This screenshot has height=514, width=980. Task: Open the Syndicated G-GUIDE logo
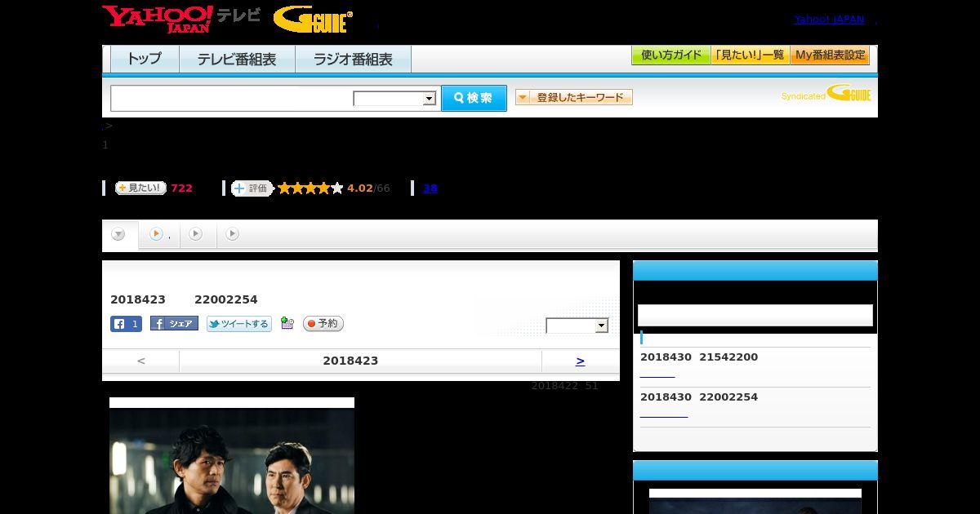(x=826, y=94)
